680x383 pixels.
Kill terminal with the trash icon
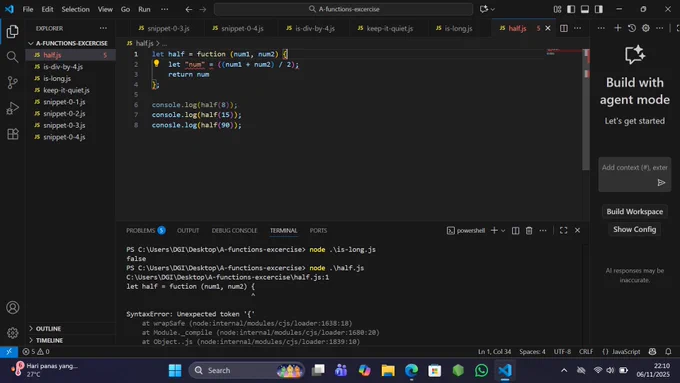(529, 230)
